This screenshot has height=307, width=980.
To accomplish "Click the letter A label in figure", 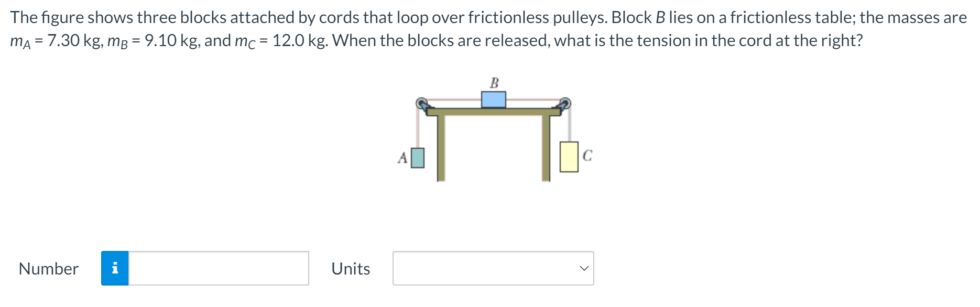I will click(x=402, y=158).
